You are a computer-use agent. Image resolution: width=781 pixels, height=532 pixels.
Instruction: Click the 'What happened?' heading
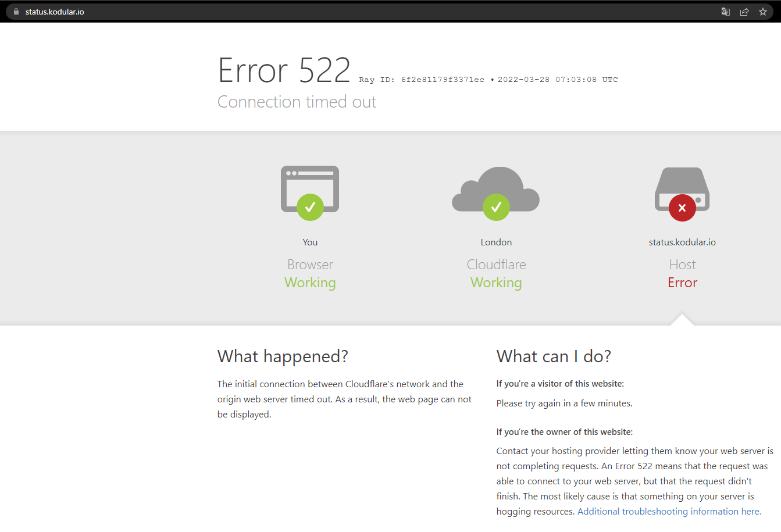click(x=283, y=356)
